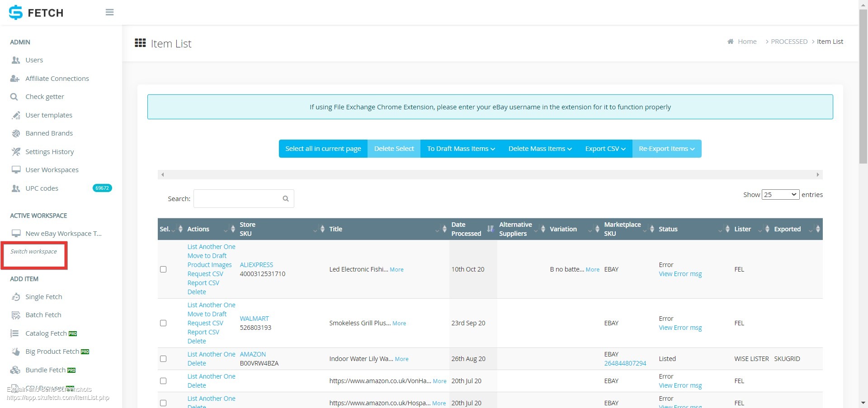Open Settings History menu item
The height and width of the screenshot is (408, 868).
(50, 152)
